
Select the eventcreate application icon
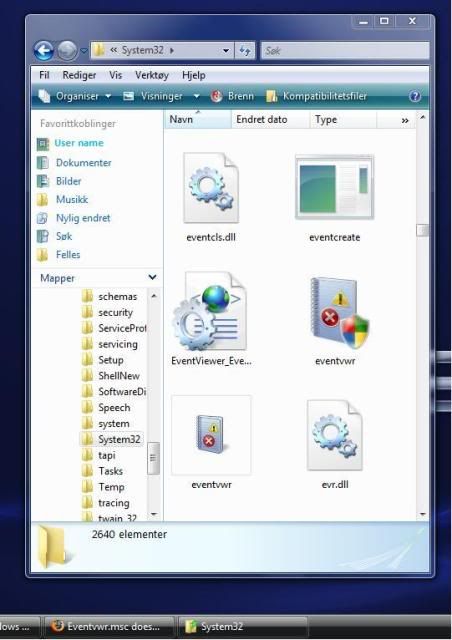click(334, 187)
